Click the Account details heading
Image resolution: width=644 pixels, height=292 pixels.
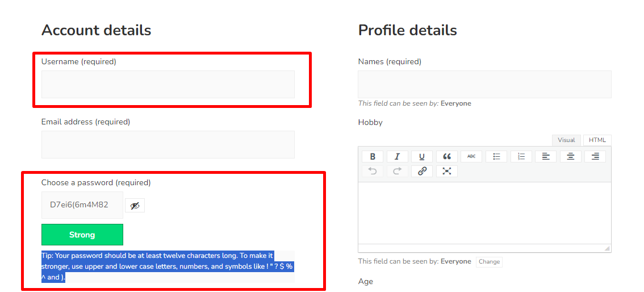[x=96, y=30]
